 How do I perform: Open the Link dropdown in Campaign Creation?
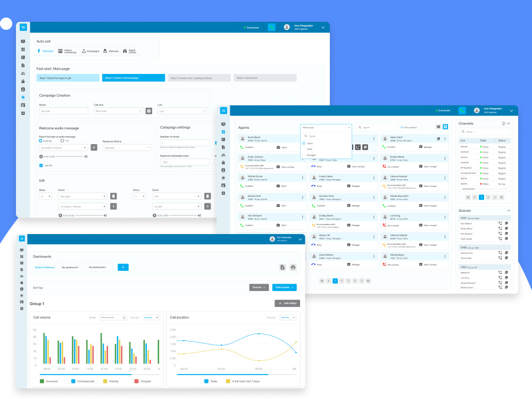point(182,111)
